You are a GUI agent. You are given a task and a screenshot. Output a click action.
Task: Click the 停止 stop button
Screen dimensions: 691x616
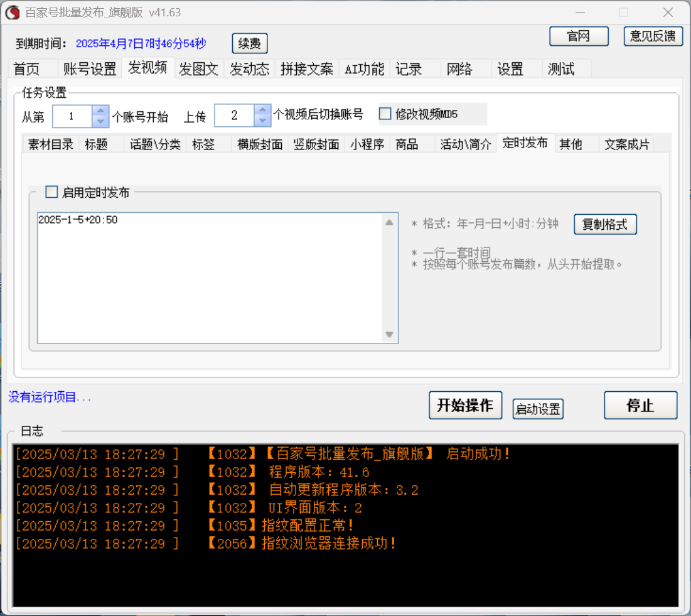[640, 405]
